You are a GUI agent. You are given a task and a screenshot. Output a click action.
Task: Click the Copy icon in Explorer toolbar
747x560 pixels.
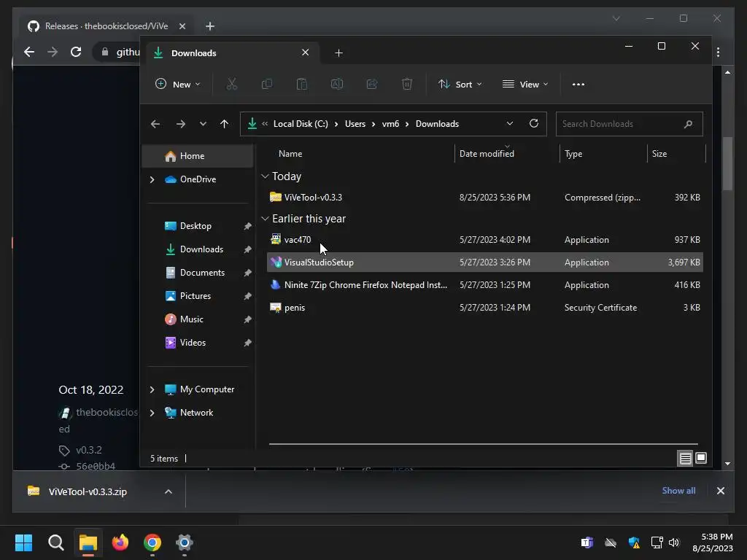[x=267, y=85]
